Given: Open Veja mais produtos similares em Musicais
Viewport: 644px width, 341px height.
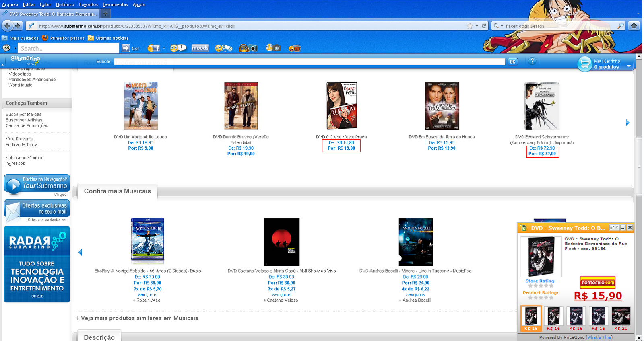Looking at the screenshot, I should tap(137, 318).
